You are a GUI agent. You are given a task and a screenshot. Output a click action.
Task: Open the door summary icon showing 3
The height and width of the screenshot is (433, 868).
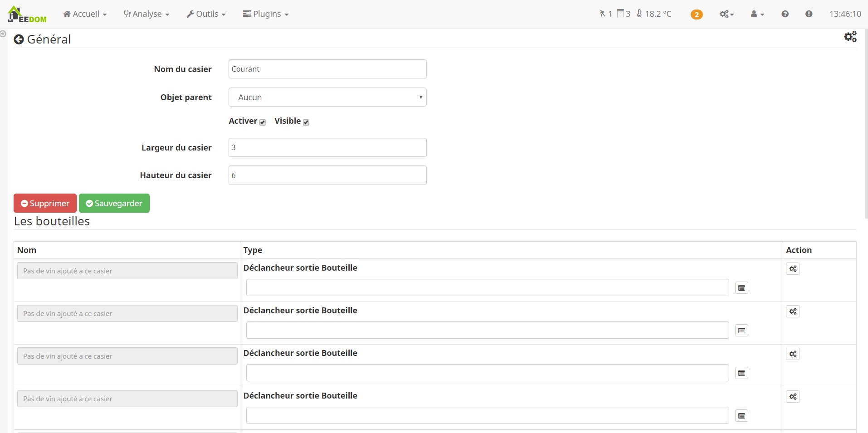click(624, 14)
